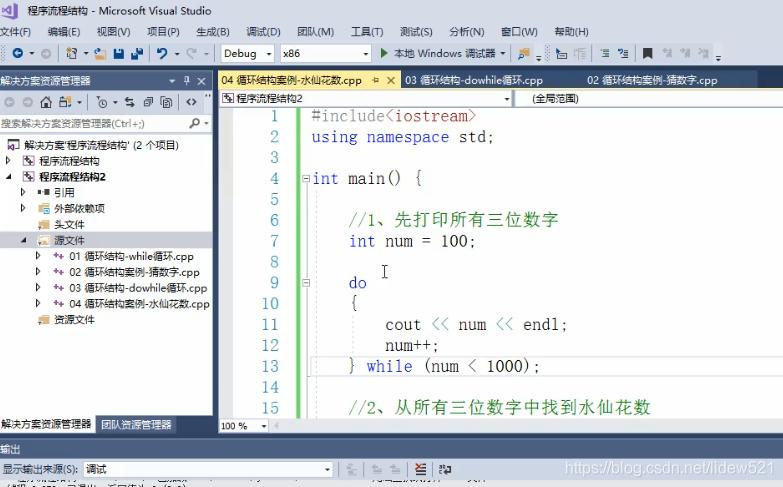Image resolution: width=783 pixels, height=487 pixels.
Task: Close the 04 循环结构案例-水仙花数.cpp tab
Action: tap(391, 80)
